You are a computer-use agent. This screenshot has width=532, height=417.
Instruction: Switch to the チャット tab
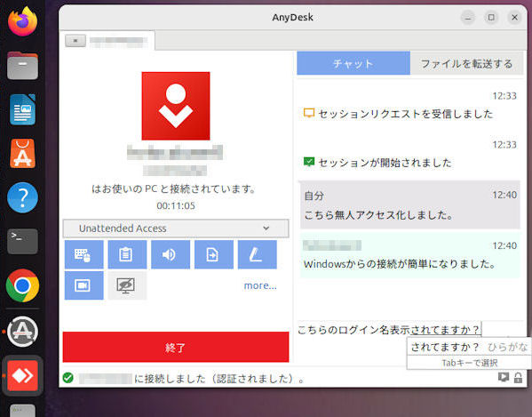pyautogui.click(x=353, y=63)
